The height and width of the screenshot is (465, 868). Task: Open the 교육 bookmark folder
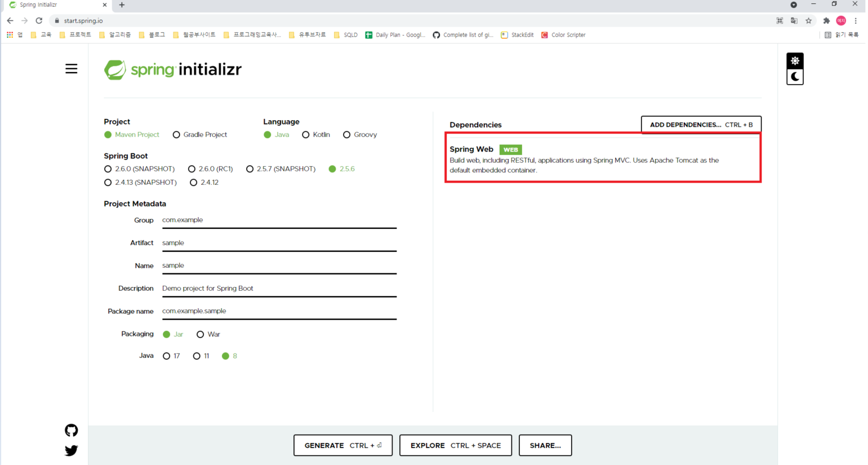click(41, 35)
